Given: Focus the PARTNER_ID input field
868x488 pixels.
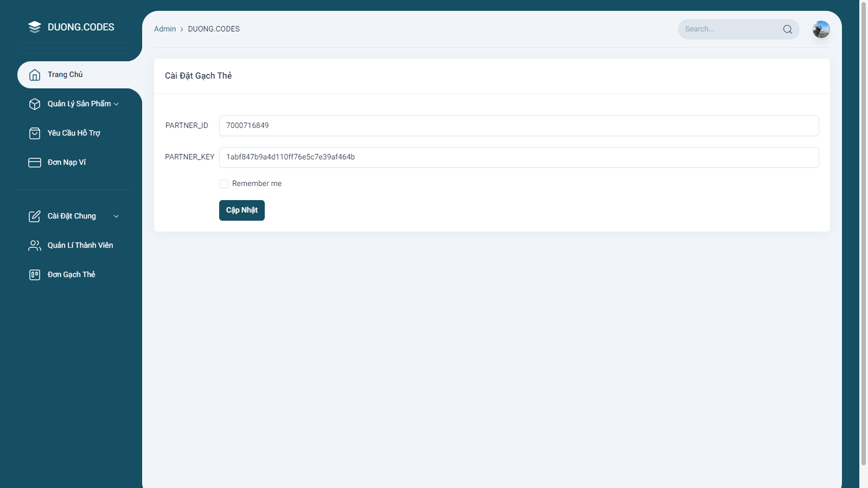Looking at the screenshot, I should pos(519,126).
